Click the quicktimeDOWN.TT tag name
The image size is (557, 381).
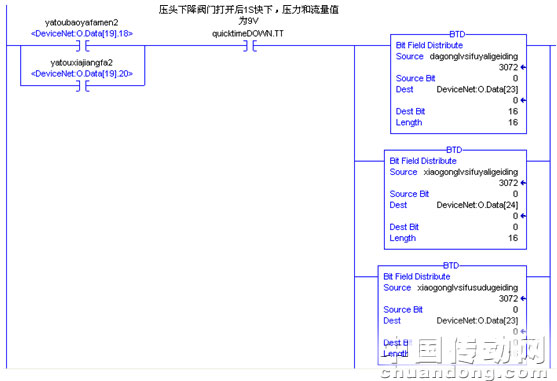click(248, 34)
